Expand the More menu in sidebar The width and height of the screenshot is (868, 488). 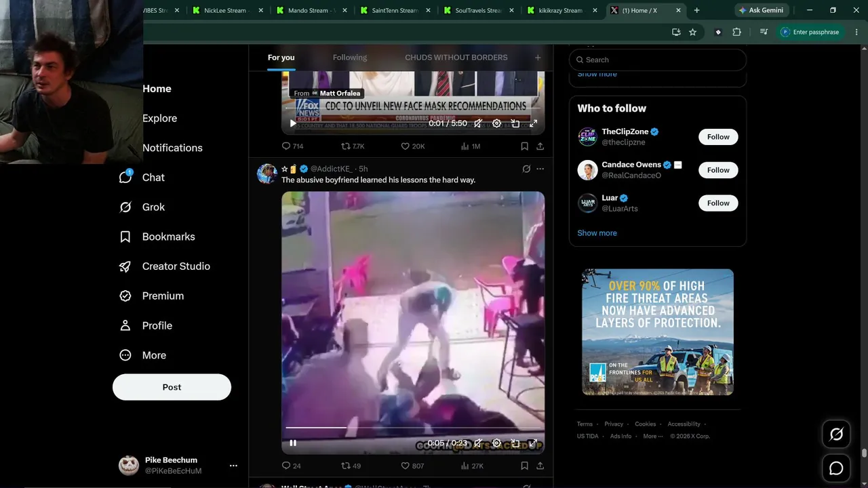(142, 355)
